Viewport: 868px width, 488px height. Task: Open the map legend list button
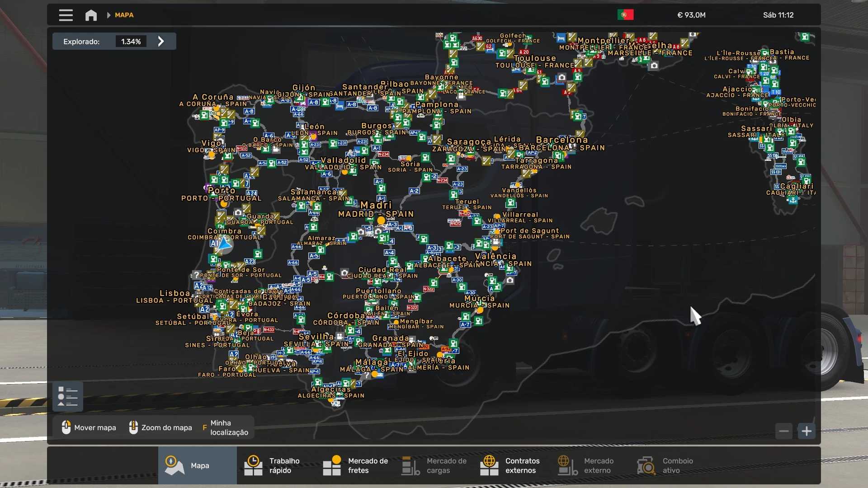pos(68,397)
